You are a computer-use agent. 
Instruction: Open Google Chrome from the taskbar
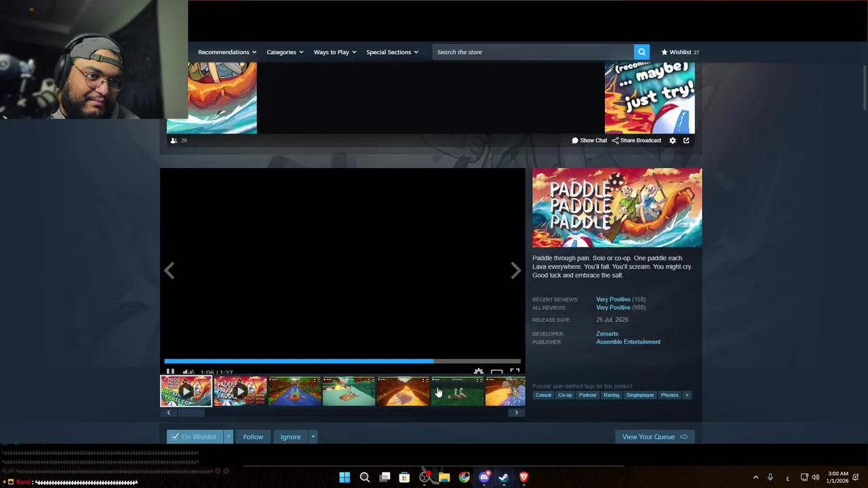tap(464, 477)
